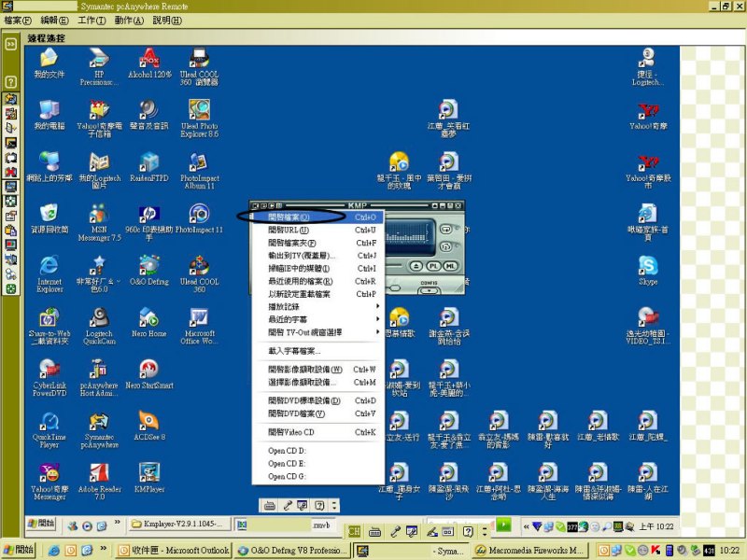
Task: Select the Ulead Photo Explorer 8.5 icon
Action: coord(199,119)
